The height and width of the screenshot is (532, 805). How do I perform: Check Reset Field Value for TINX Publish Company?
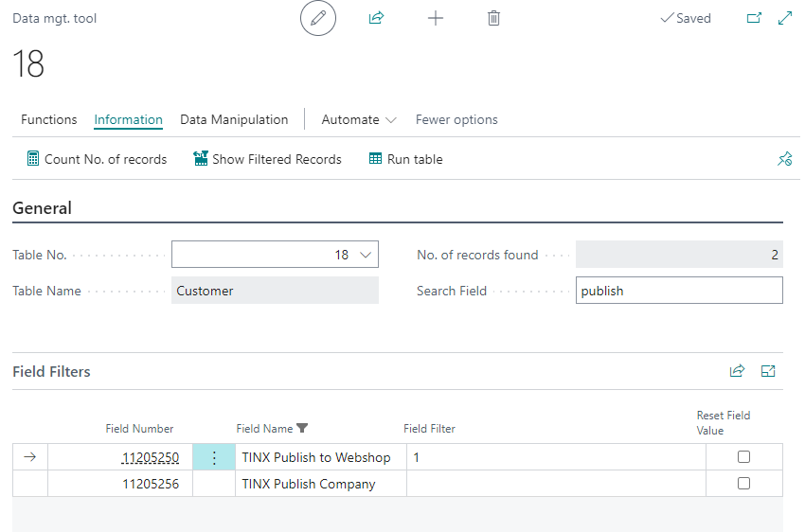click(743, 484)
